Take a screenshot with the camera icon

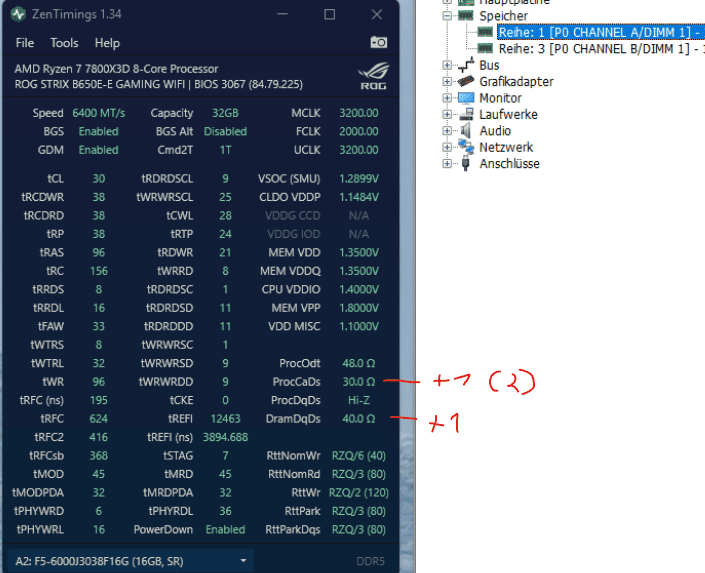coord(379,42)
